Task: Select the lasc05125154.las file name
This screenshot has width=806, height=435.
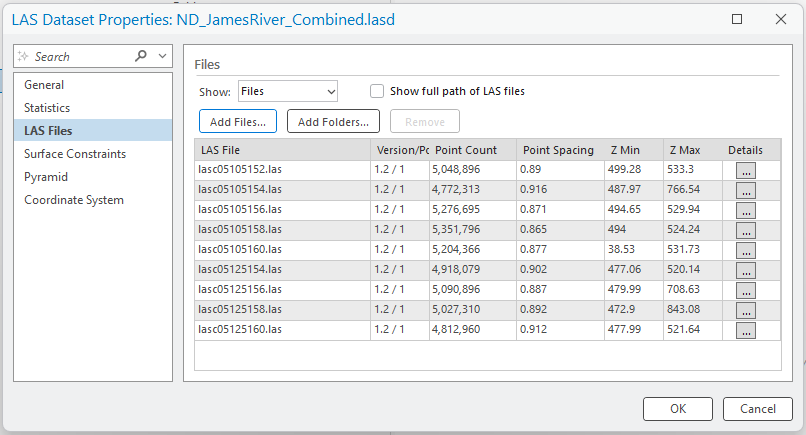Action: 240,269
